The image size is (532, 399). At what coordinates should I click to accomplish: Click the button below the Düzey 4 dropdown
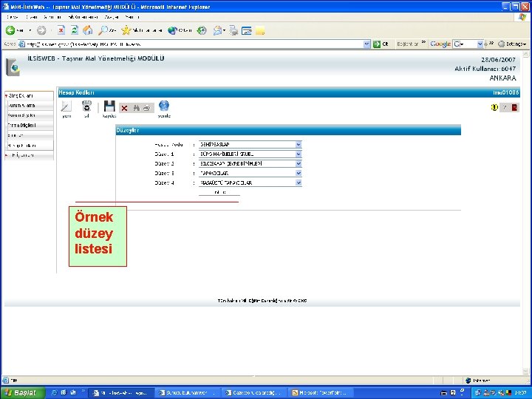point(219,192)
